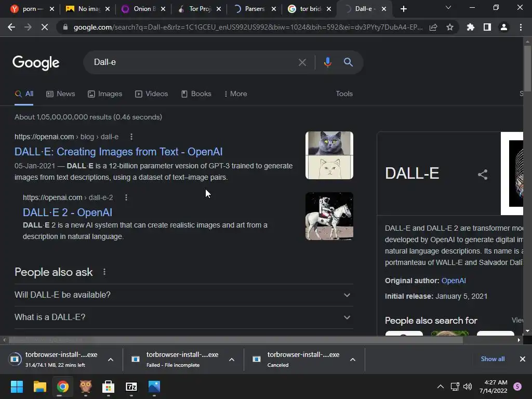Open menu for the failed torbrowser download
Image resolution: width=532 pixels, height=399 pixels.
(x=232, y=360)
